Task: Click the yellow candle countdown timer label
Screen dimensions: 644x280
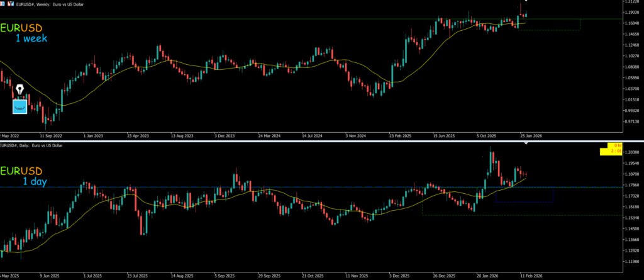Action: tap(613, 148)
